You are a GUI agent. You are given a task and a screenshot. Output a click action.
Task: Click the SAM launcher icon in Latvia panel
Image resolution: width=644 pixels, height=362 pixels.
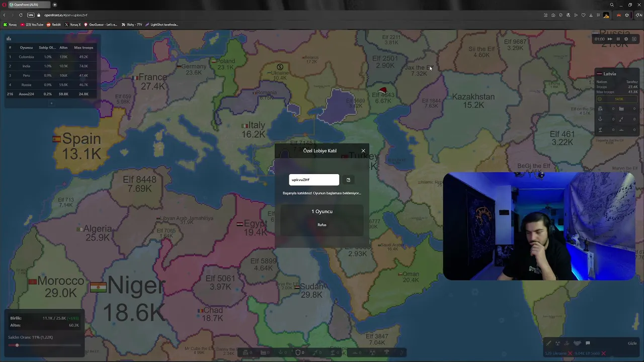(x=600, y=130)
